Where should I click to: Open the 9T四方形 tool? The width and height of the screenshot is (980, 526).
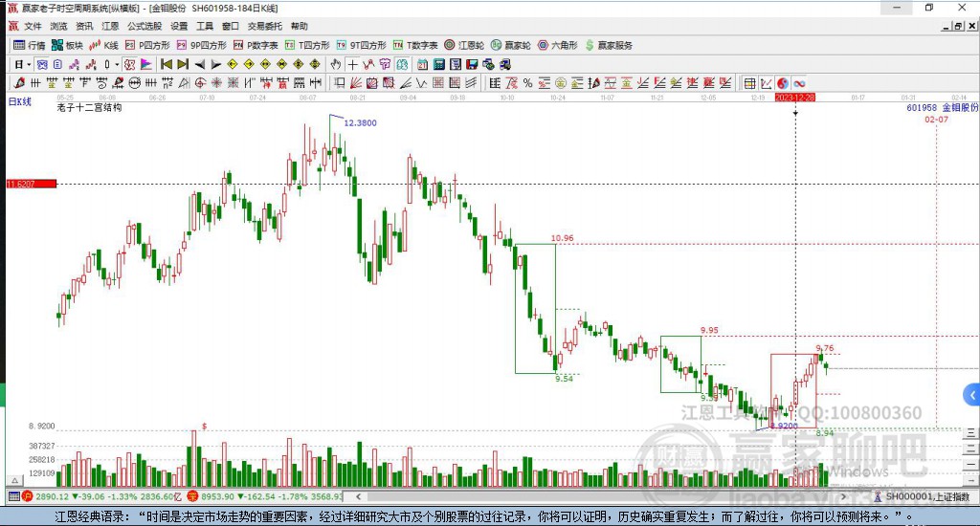(x=361, y=45)
